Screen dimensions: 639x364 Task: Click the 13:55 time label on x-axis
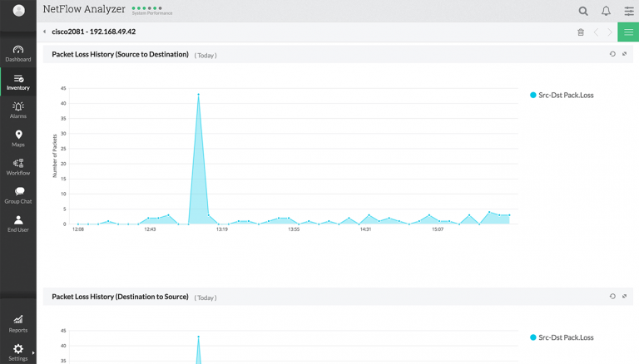click(x=294, y=229)
